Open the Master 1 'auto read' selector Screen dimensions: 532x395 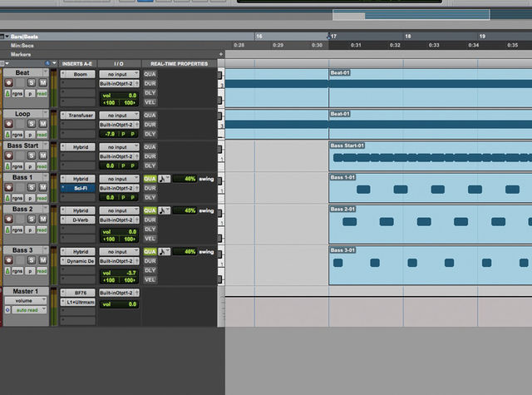(29, 310)
